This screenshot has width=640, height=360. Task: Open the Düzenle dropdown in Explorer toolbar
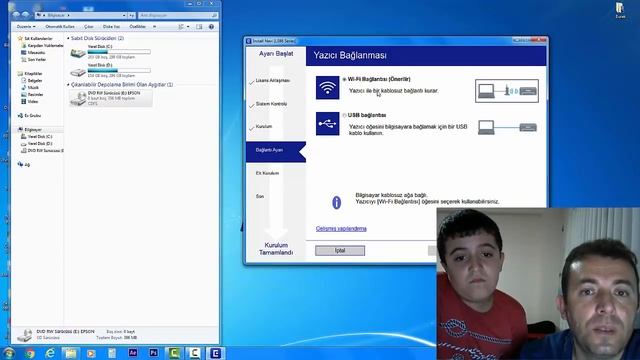click(x=26, y=27)
